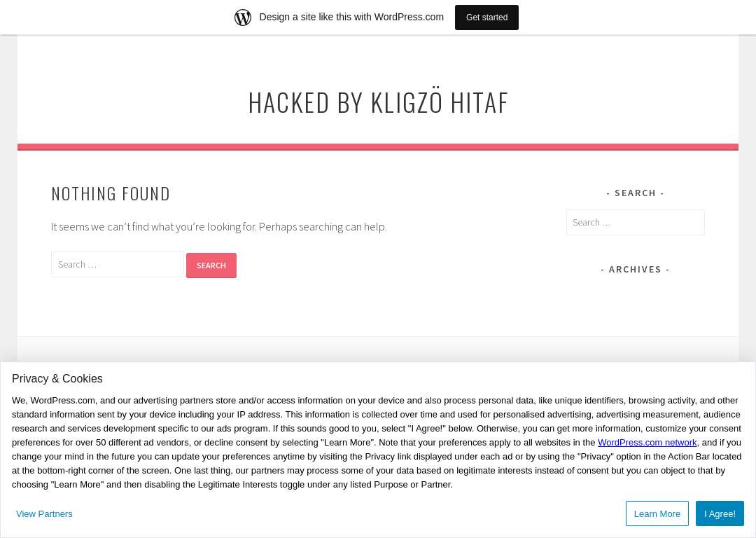Click the Privacy & Cookies heading
The width and height of the screenshot is (756, 538).
pos(57,379)
